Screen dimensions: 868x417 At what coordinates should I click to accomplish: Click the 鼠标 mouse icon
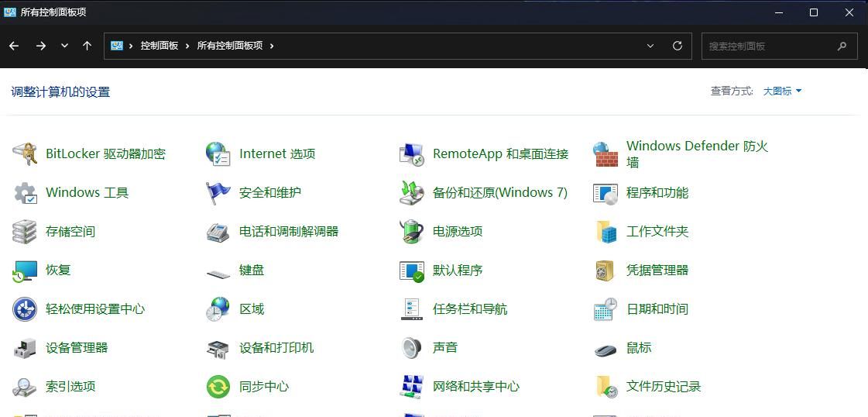coord(606,349)
